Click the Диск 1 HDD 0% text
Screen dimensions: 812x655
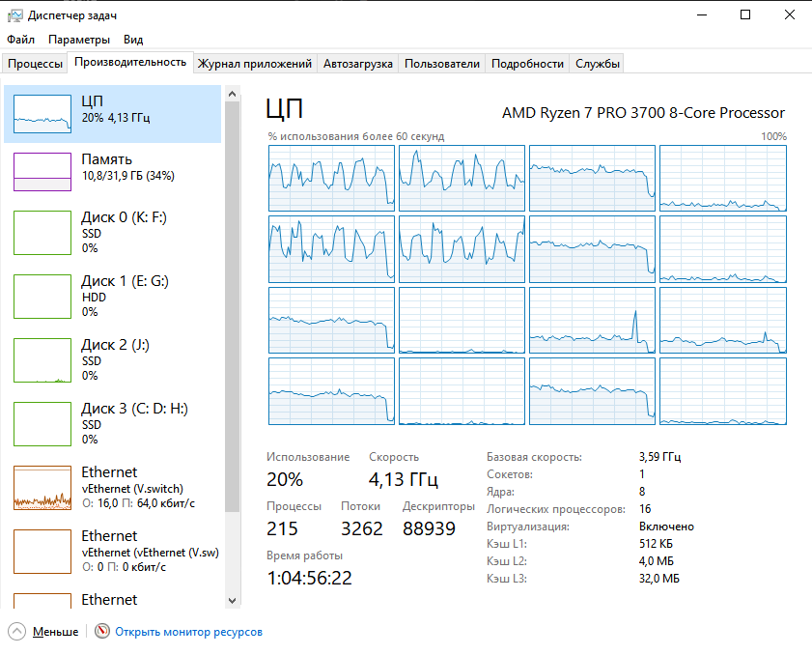(125, 297)
